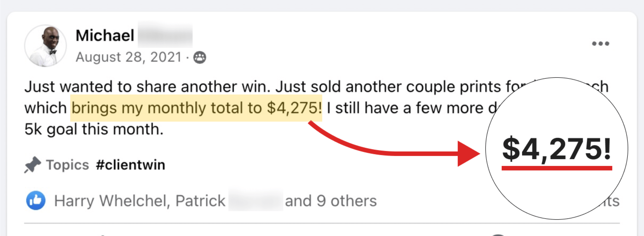Click Michael's profile picture

tap(45, 46)
